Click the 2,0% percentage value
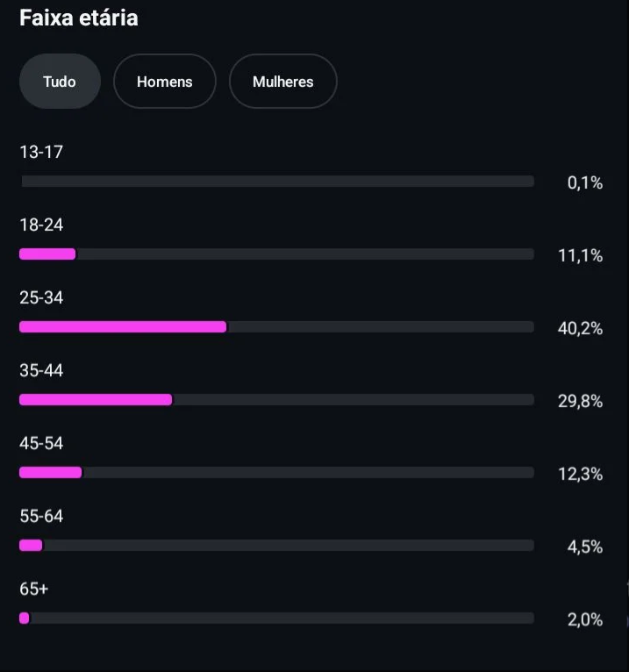 (584, 620)
